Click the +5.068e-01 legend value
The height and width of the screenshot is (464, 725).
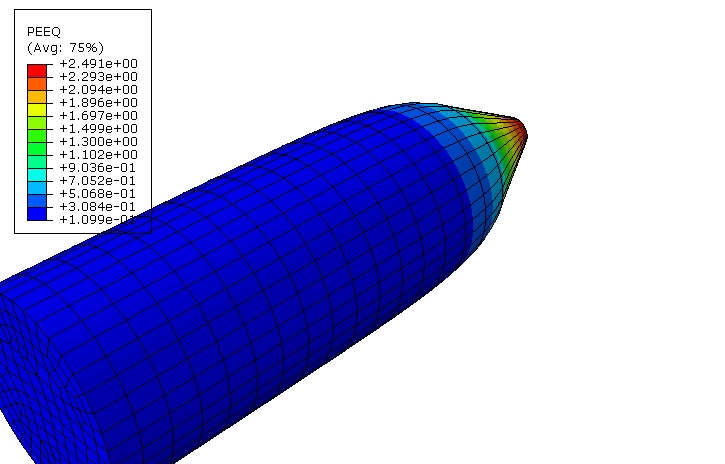tap(98, 193)
